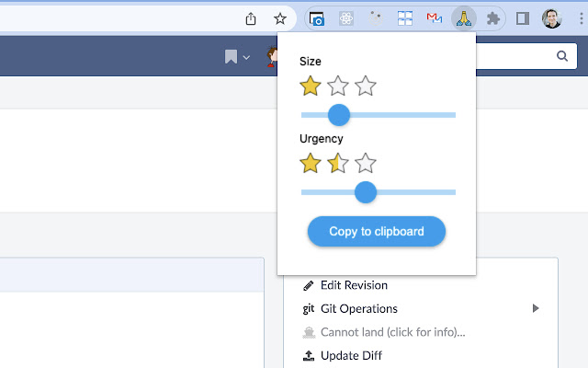Screen dimensions: 588x368
Task: Open the Gmail checker extension icon
Action: [435, 18]
